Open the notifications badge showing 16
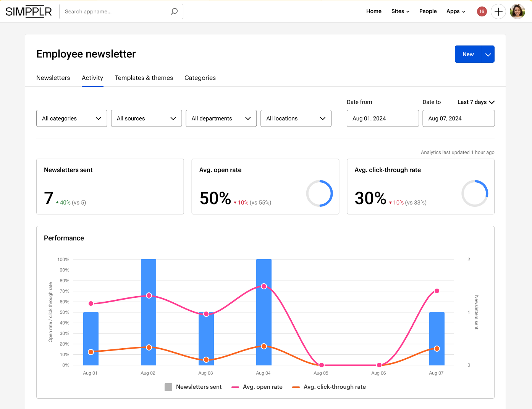532x409 pixels. (x=482, y=11)
